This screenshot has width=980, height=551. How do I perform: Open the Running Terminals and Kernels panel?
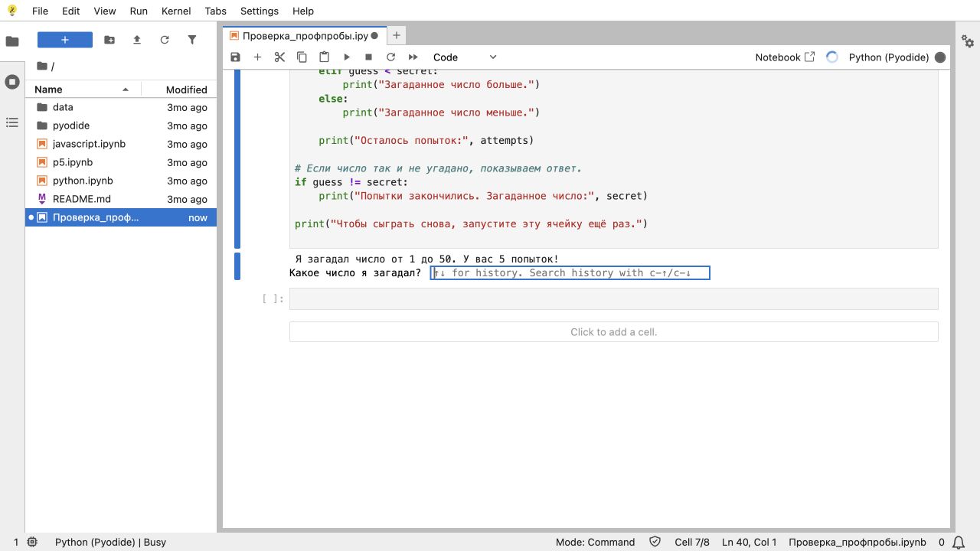[12, 82]
